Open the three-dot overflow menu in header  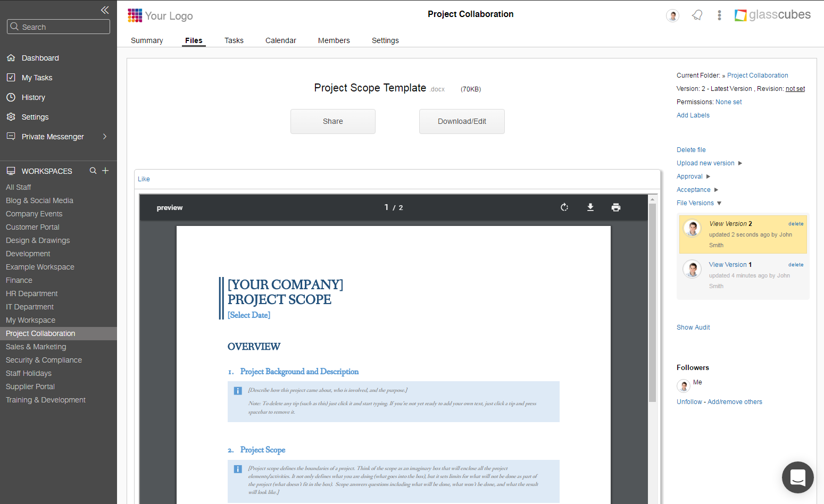(x=719, y=15)
